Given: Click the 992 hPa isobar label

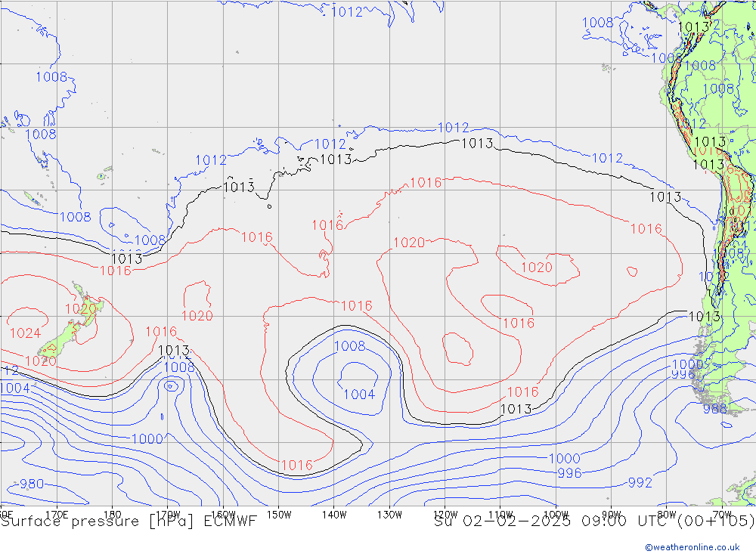Looking at the screenshot, I should pos(640,483).
